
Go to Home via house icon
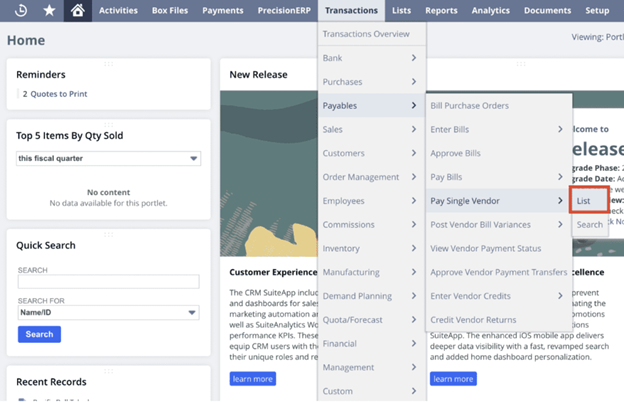(78, 10)
